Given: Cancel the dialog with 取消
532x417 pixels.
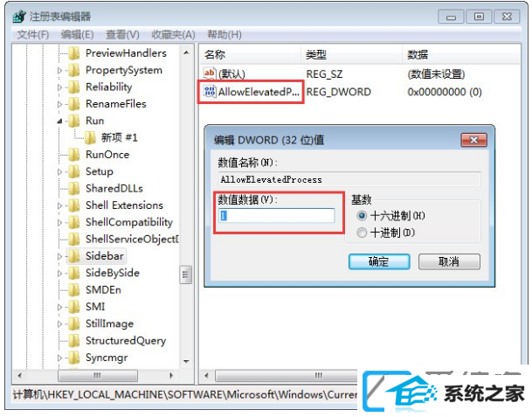Looking at the screenshot, I should tap(449, 261).
